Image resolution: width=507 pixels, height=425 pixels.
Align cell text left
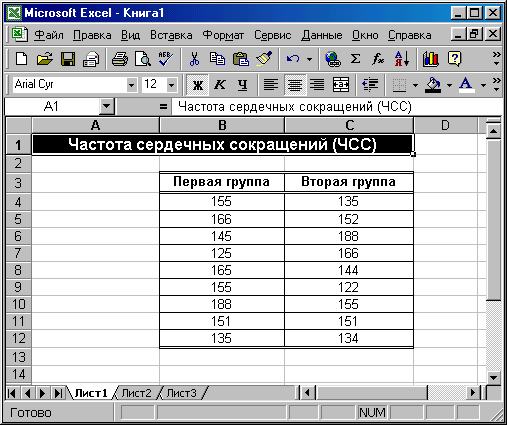click(271, 85)
